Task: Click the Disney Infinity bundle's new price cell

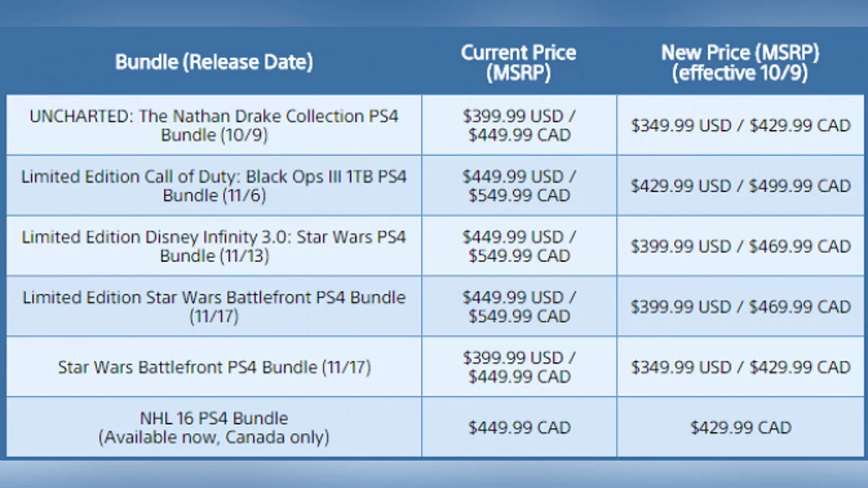Action: coord(740,246)
